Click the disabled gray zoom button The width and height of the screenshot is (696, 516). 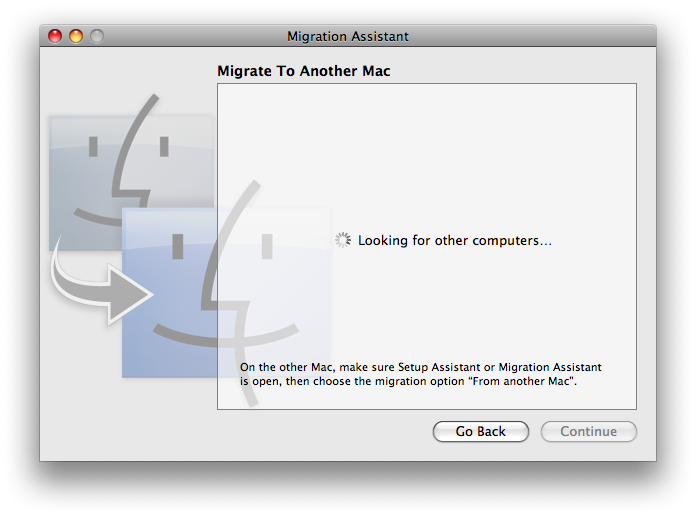tap(97, 36)
